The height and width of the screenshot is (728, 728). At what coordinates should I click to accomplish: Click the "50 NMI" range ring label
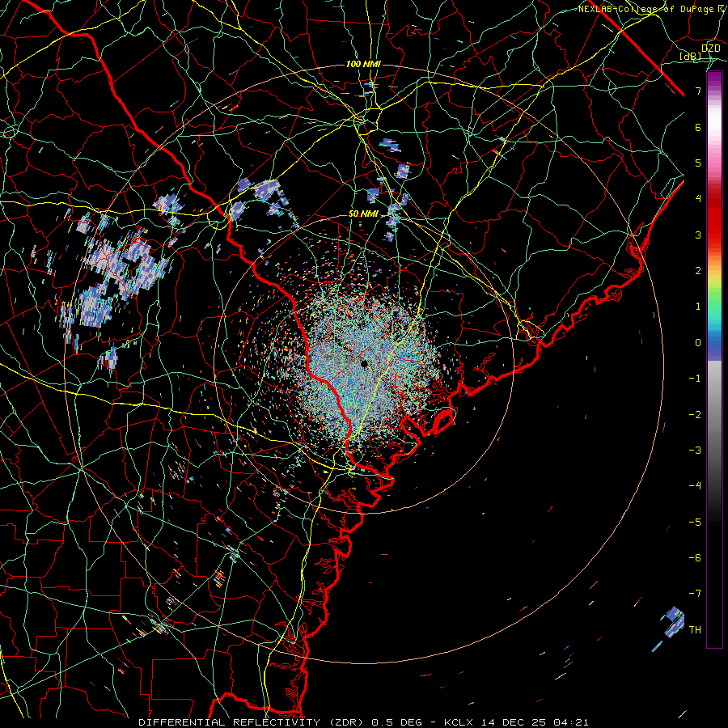pyautogui.click(x=363, y=214)
